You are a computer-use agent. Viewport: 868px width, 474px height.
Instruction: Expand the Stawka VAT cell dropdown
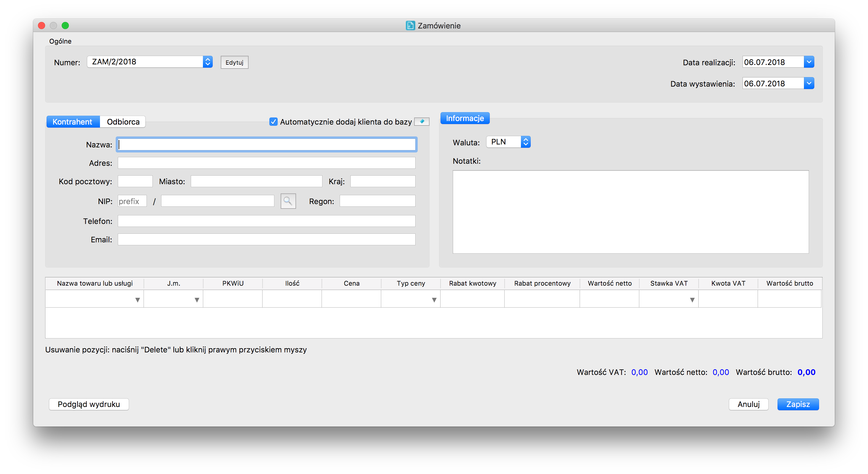[x=692, y=300]
